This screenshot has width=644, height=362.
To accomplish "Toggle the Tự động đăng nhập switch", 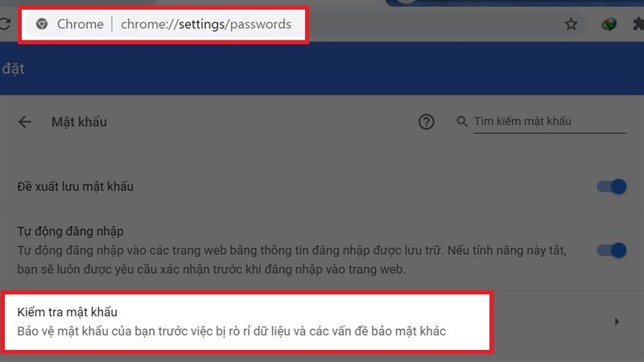I will click(x=612, y=250).
